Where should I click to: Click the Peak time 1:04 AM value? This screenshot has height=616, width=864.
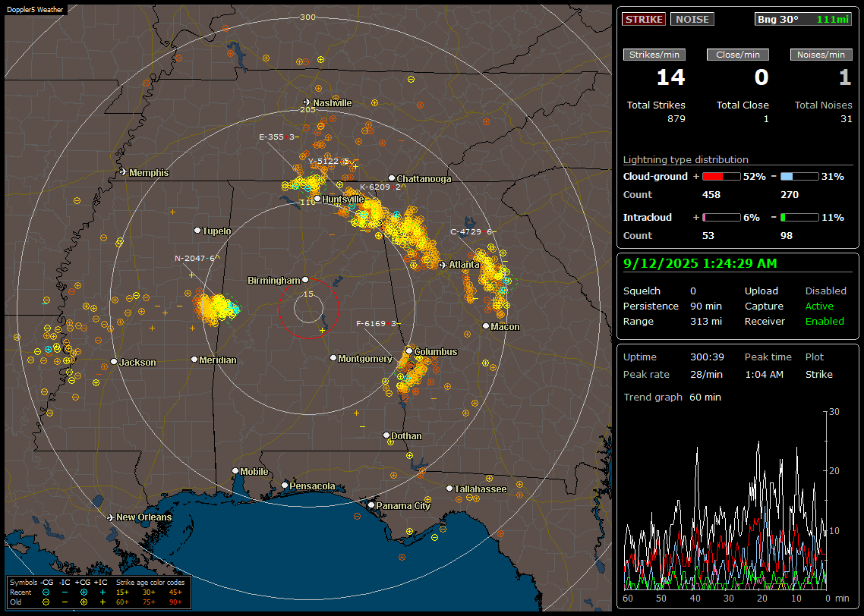click(x=764, y=374)
